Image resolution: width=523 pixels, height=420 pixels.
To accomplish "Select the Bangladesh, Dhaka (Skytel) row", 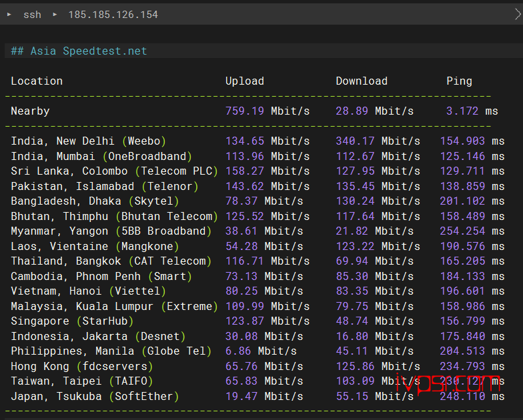I will 257,201.
